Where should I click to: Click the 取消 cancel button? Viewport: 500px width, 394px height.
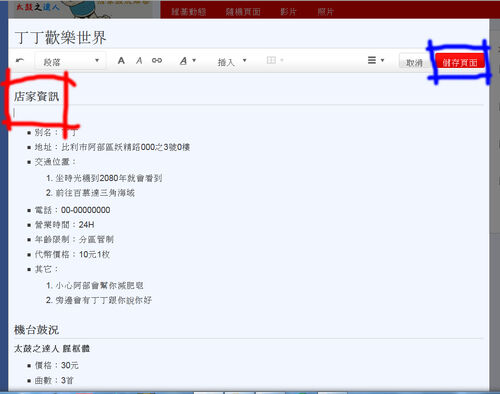[x=414, y=62]
